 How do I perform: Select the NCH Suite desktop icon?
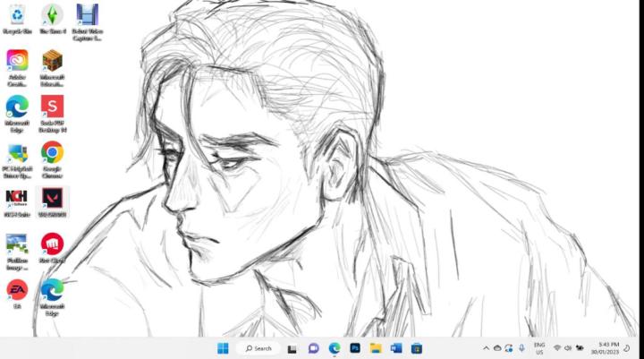(x=17, y=199)
